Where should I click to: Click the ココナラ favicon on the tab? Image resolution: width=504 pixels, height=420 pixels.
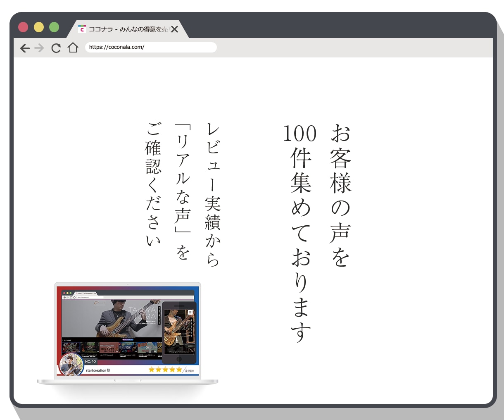(82, 29)
